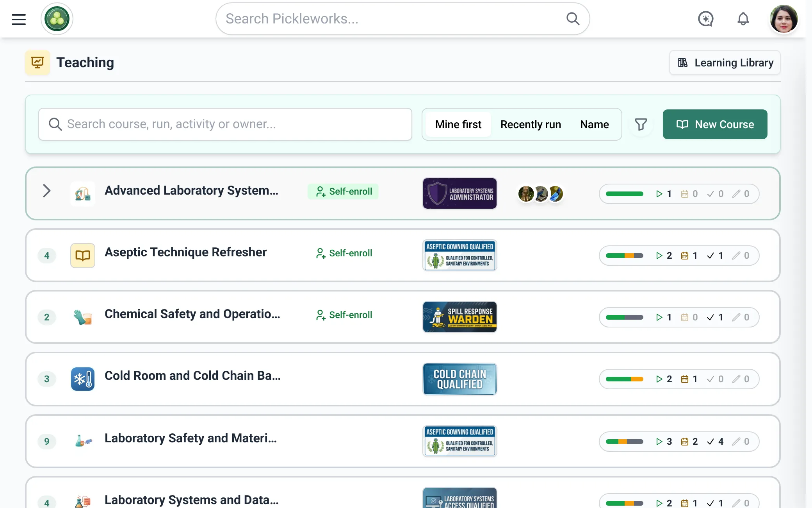Expand Cold Room count badge 3

point(47,379)
